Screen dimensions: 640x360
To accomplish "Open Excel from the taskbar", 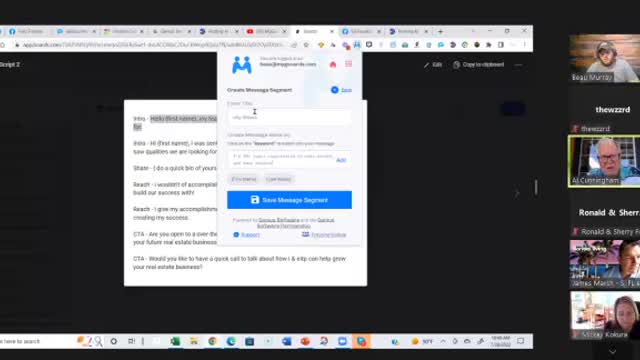I will pos(175,341).
